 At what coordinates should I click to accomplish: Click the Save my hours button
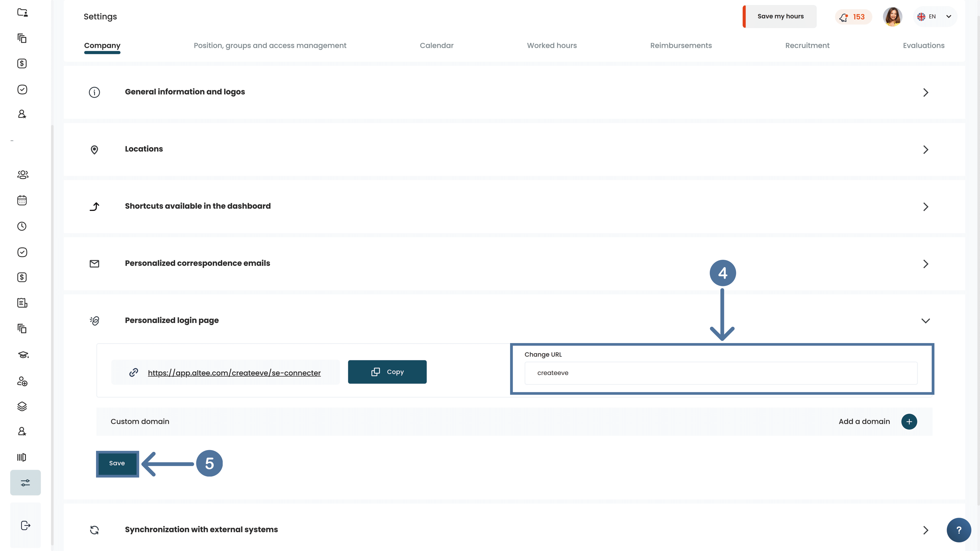(x=780, y=16)
